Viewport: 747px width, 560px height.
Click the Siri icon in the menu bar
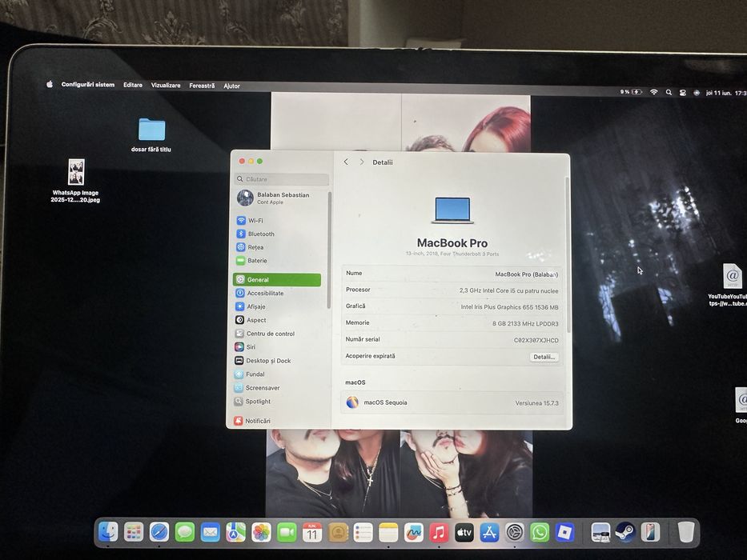697,93
